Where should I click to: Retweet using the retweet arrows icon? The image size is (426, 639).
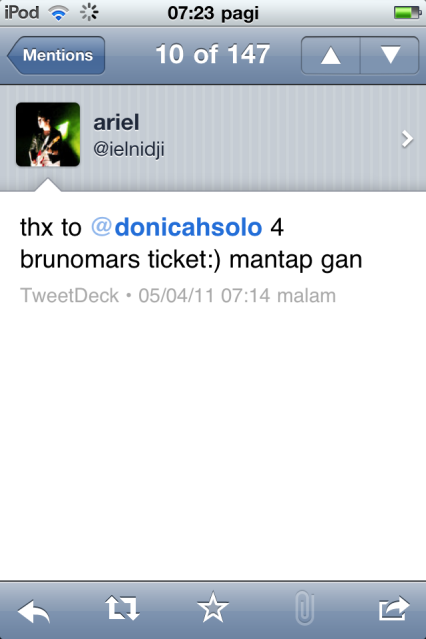[122, 608]
